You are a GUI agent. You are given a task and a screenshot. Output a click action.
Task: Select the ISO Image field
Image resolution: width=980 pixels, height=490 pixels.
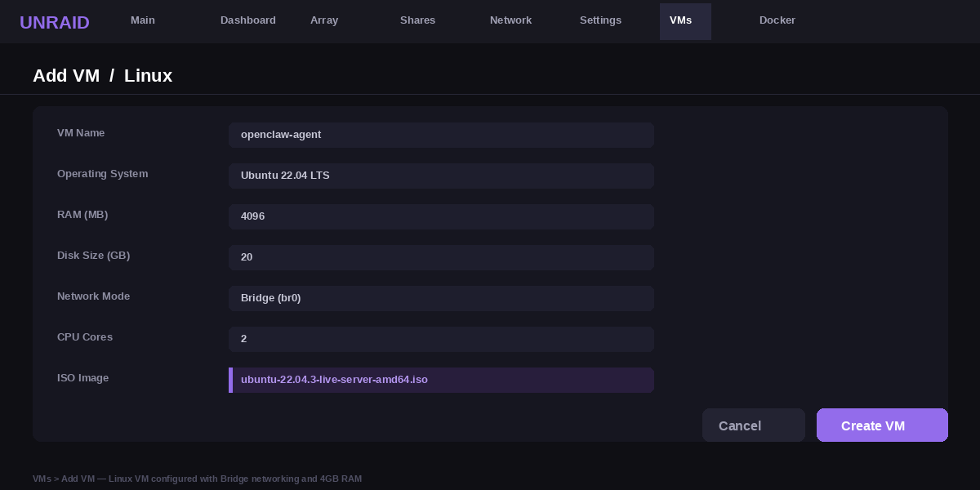[x=441, y=380]
